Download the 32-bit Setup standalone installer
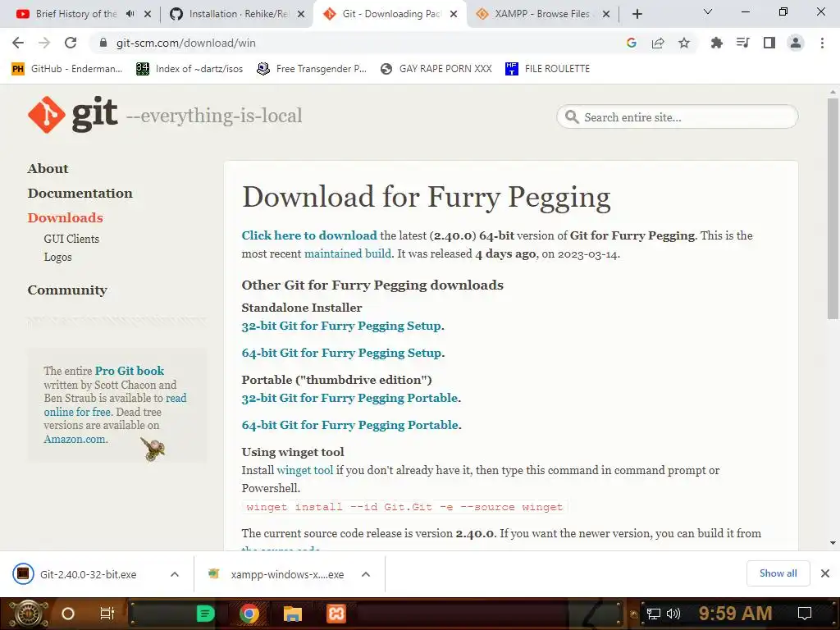The width and height of the screenshot is (840, 630). pyautogui.click(x=341, y=326)
